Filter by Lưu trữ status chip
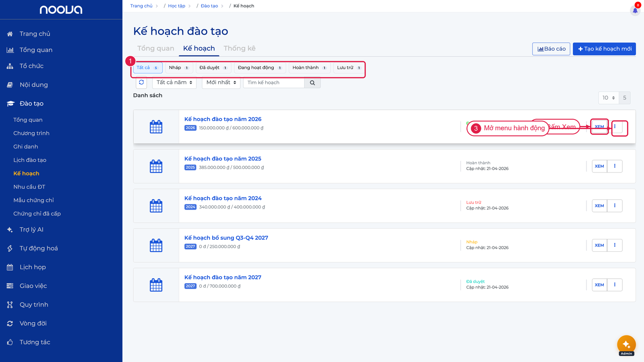 (349, 68)
